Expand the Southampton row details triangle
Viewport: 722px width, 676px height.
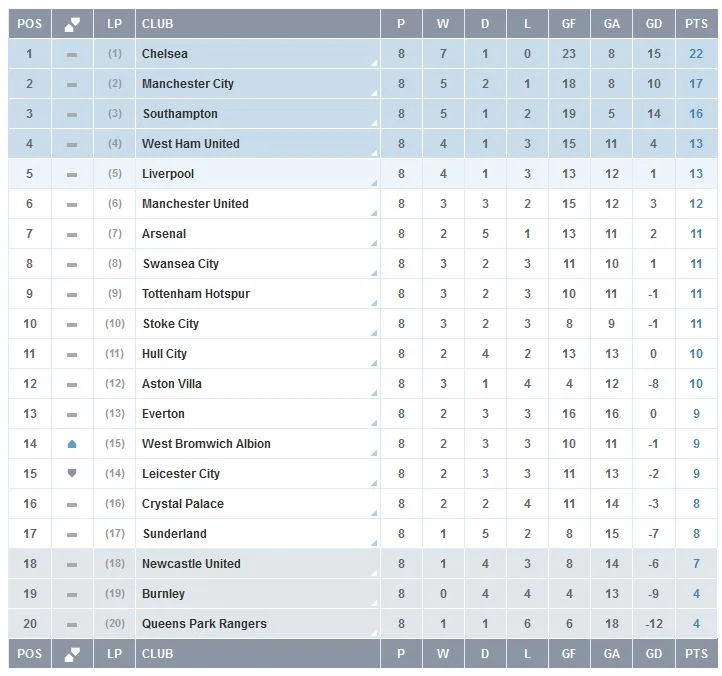[374, 124]
